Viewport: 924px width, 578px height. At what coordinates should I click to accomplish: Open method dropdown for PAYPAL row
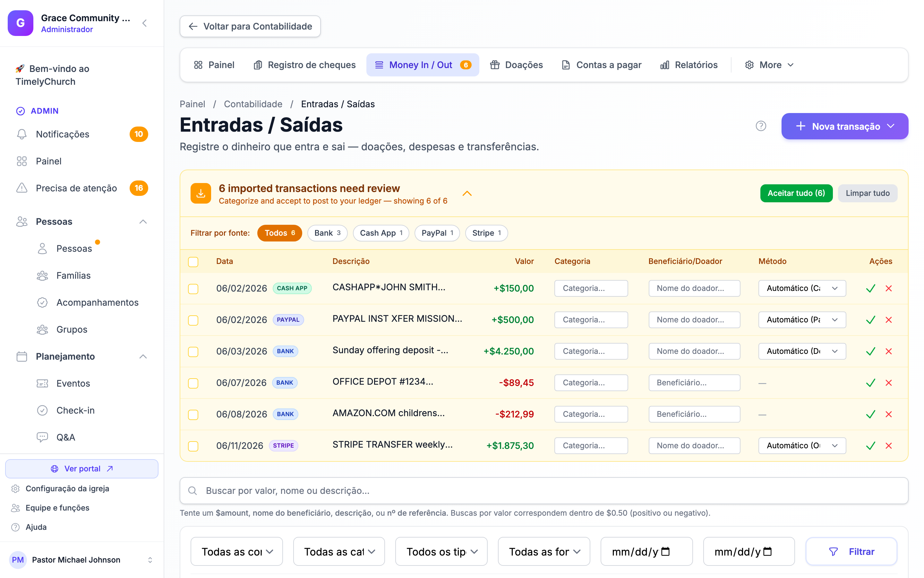(802, 320)
